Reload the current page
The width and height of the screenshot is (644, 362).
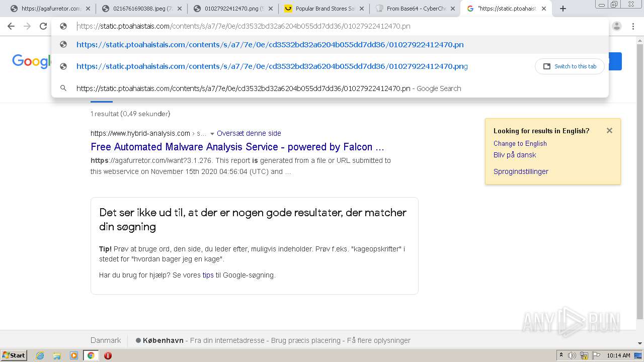tap(43, 26)
